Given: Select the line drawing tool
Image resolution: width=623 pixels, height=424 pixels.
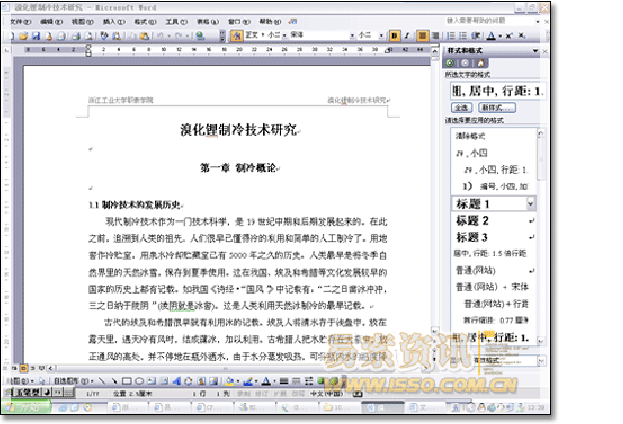Looking at the screenshot, I should coord(101,381).
